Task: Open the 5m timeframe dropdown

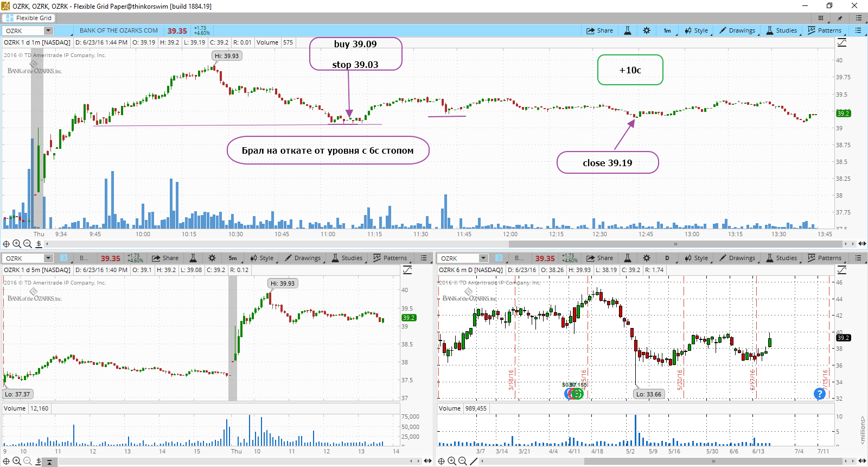Action: [234, 258]
